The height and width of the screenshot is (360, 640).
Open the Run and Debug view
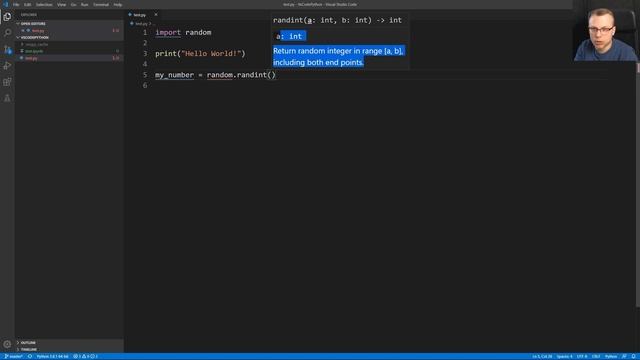(7, 66)
